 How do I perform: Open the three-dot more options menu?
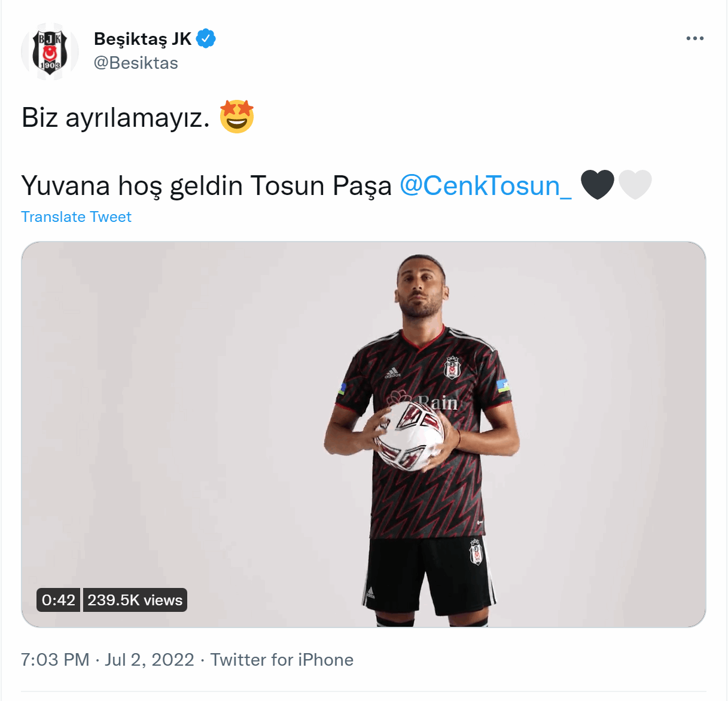(695, 38)
